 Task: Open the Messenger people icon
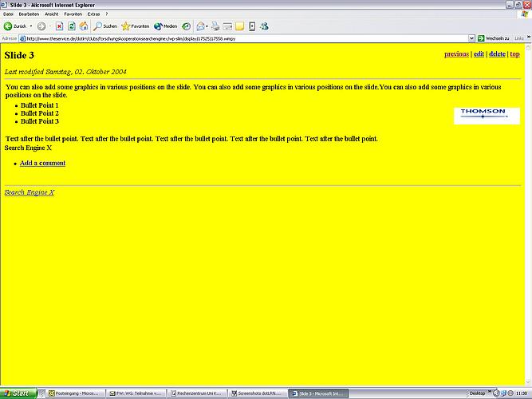click(x=264, y=26)
